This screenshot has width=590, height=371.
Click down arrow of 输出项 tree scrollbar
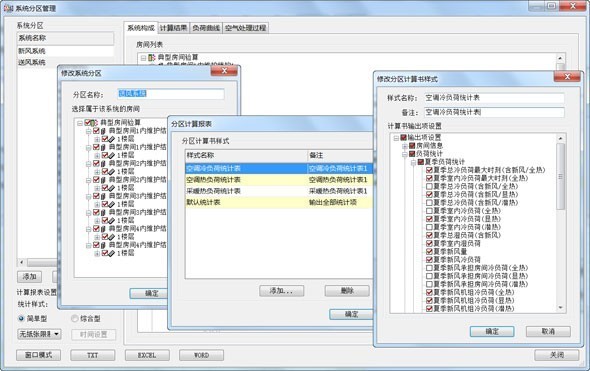point(561,308)
